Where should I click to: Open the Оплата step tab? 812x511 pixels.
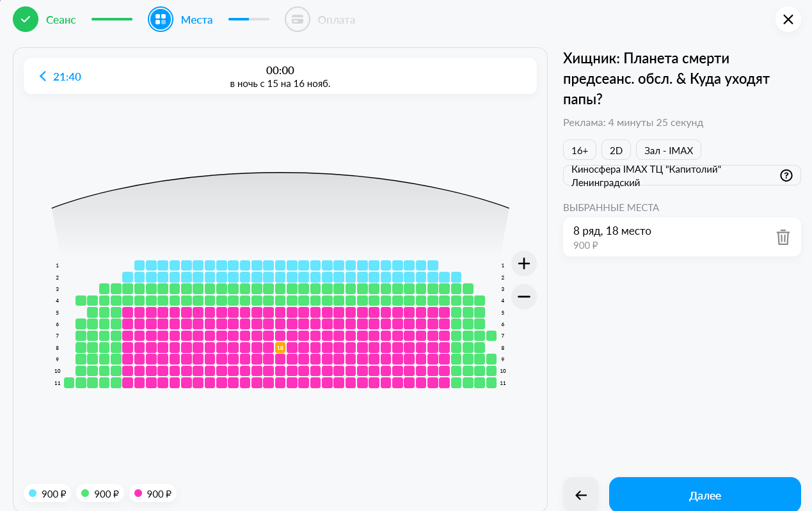[336, 20]
